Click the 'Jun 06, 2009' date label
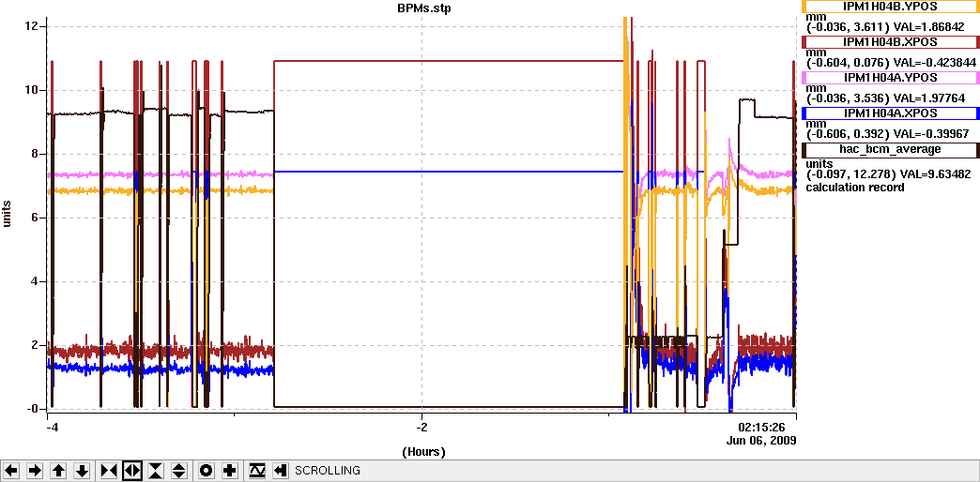 click(x=760, y=440)
